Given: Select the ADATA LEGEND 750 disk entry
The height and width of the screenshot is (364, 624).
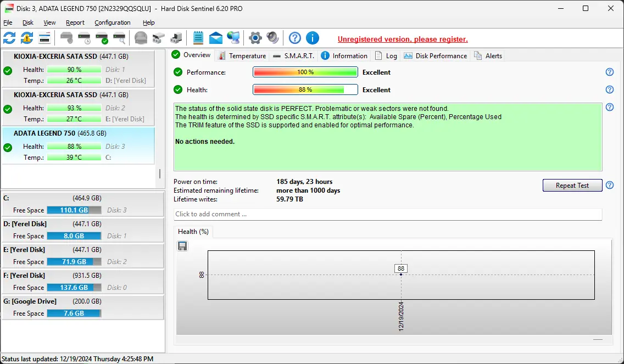Looking at the screenshot, I should (x=79, y=145).
